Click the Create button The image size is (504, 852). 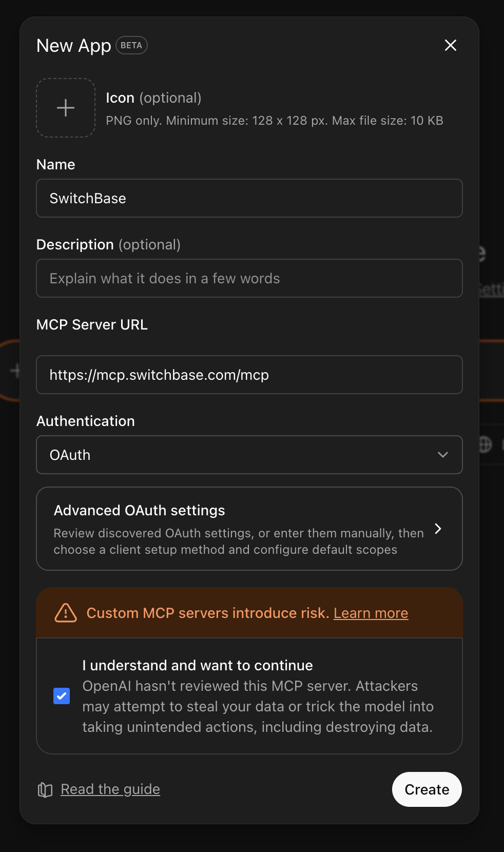pos(427,789)
